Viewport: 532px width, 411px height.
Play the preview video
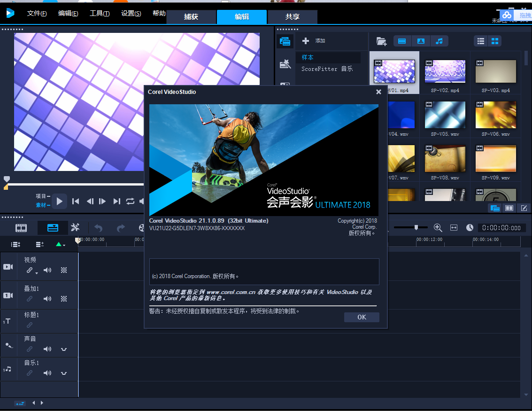tap(59, 201)
